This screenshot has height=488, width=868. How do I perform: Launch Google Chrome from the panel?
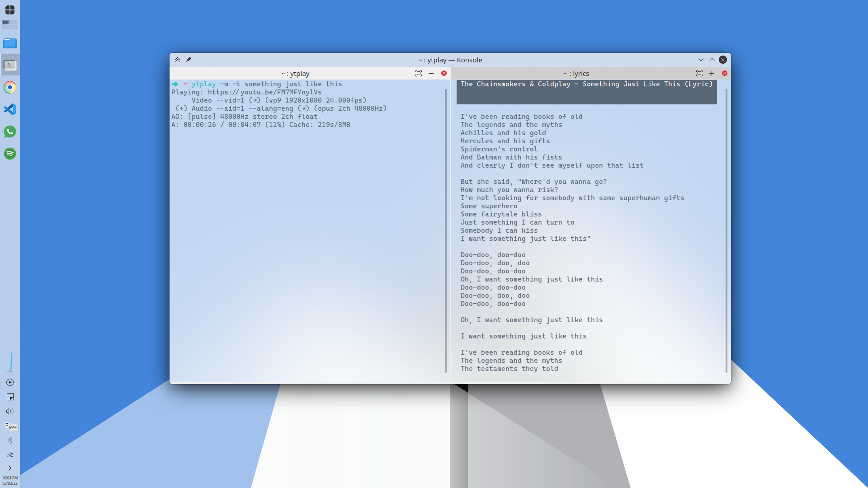[10, 87]
